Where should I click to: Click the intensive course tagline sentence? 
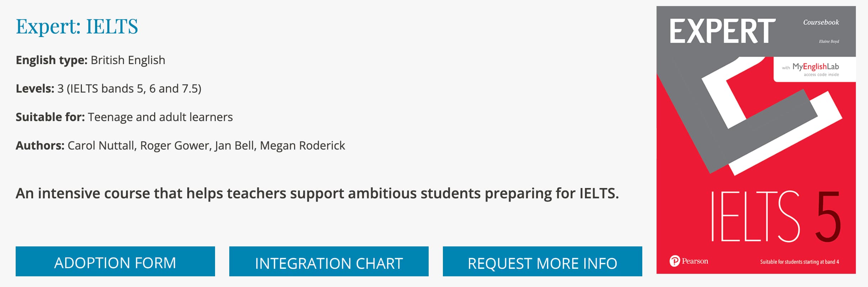317,193
